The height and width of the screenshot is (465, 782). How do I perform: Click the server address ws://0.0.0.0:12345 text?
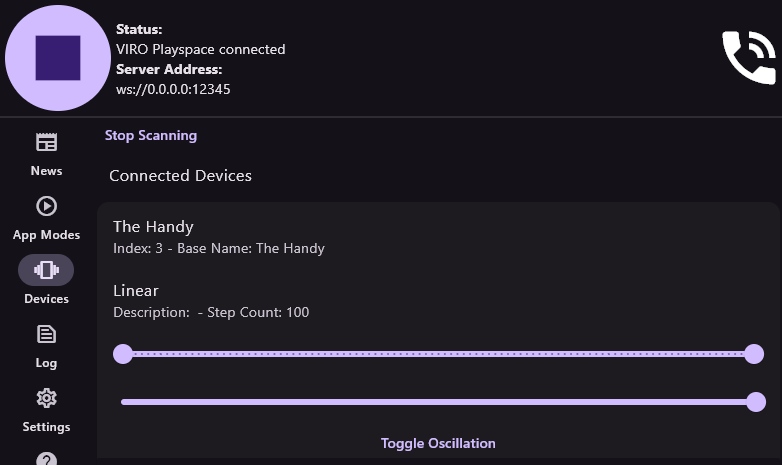[x=174, y=89]
